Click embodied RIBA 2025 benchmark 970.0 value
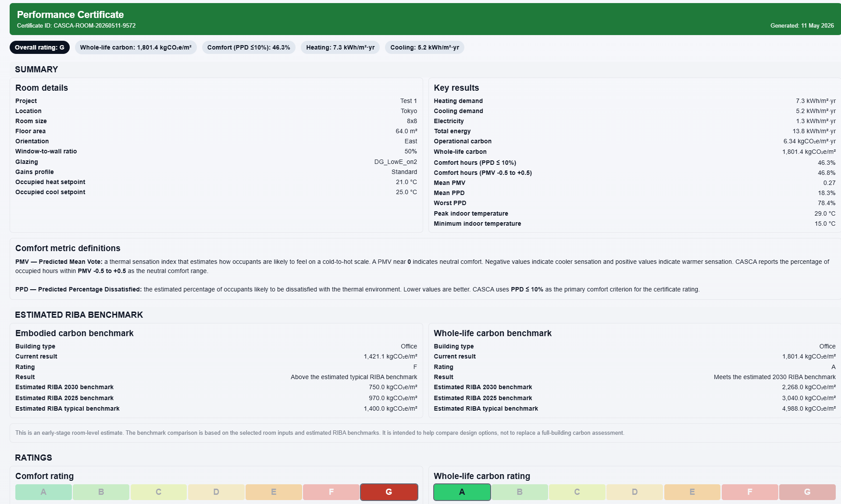The height and width of the screenshot is (504, 841). (393, 398)
